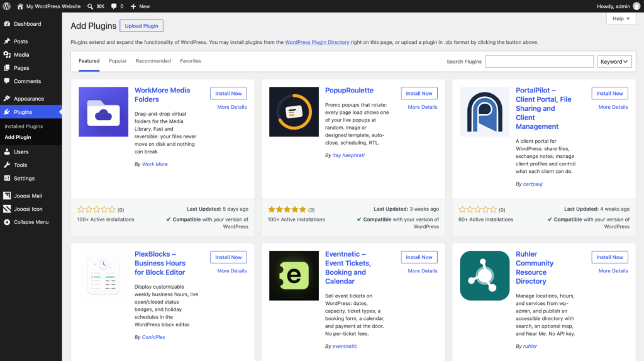This screenshot has width=644, height=361.
Task: View More Details for Ruhler directory
Action: (x=613, y=270)
